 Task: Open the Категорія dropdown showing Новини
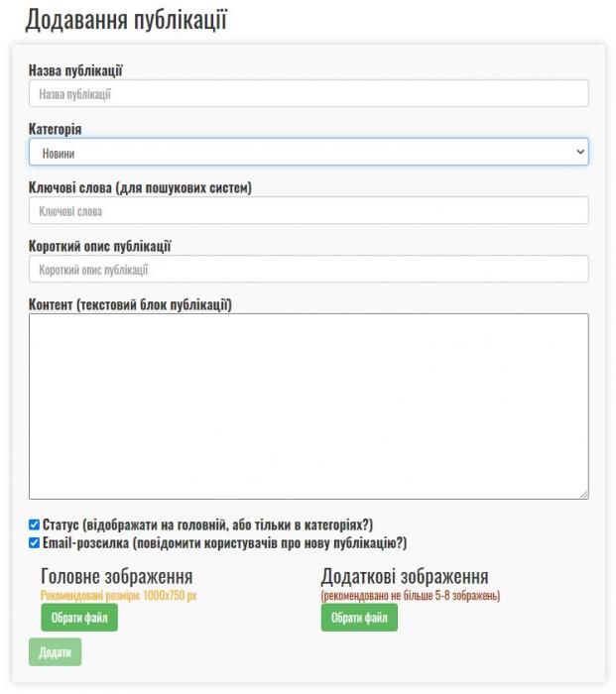point(308,152)
